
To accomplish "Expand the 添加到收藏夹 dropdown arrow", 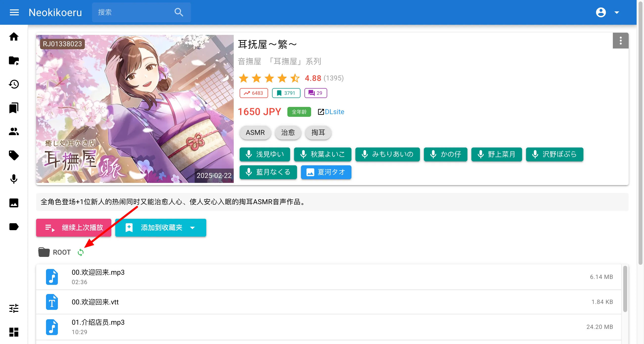I will click(192, 228).
